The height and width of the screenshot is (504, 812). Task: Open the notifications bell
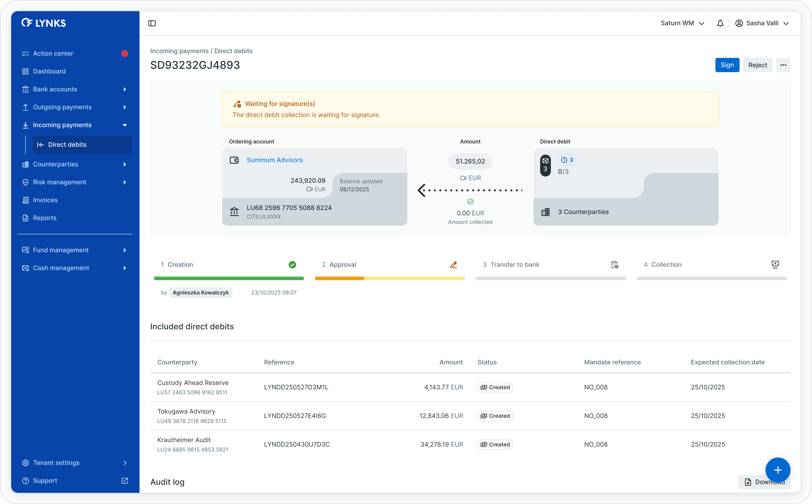click(720, 23)
